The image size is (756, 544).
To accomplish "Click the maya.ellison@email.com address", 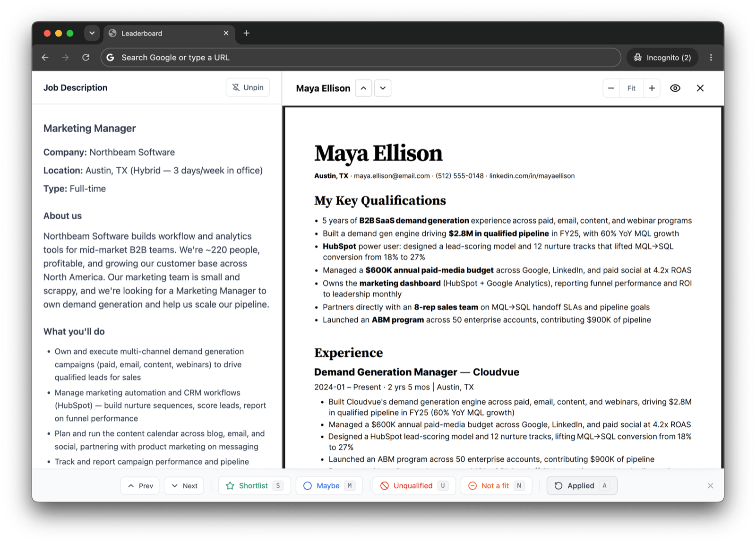I will click(392, 176).
